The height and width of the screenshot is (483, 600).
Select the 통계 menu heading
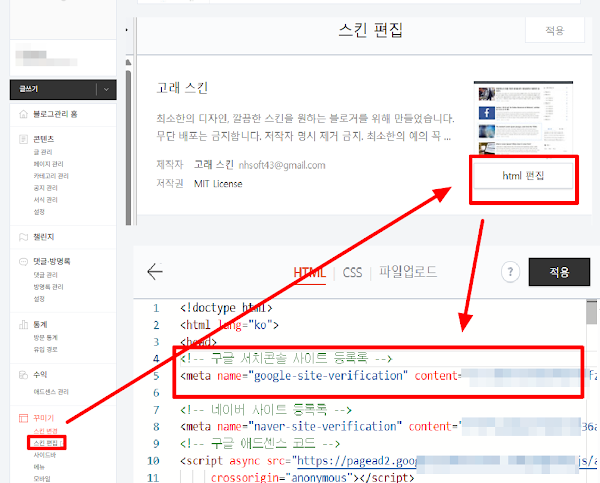click(40, 325)
